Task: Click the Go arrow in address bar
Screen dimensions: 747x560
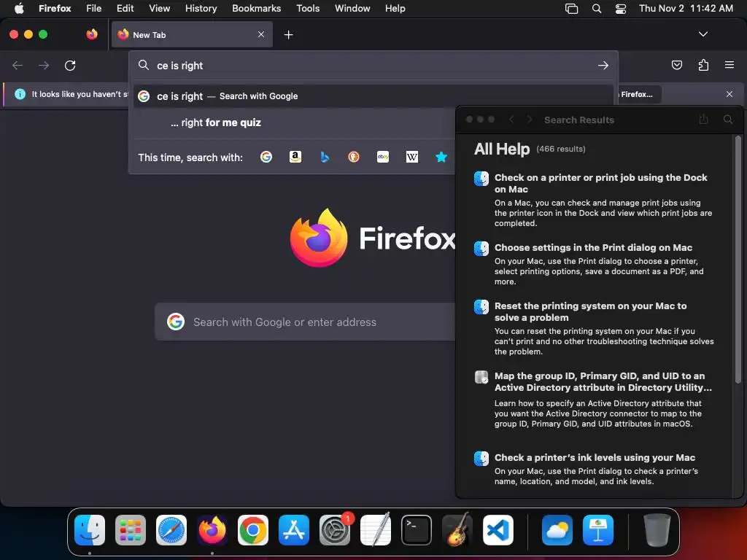Action: pos(603,65)
